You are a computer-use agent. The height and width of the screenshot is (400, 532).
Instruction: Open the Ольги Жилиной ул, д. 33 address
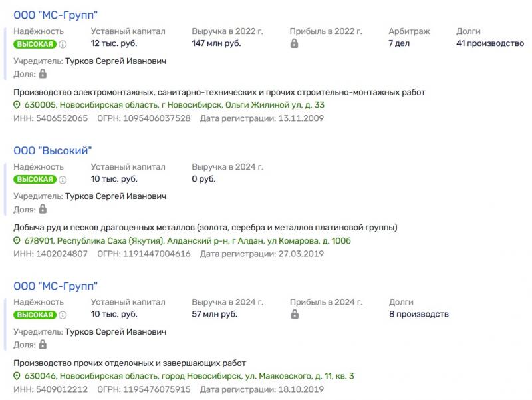point(174,105)
